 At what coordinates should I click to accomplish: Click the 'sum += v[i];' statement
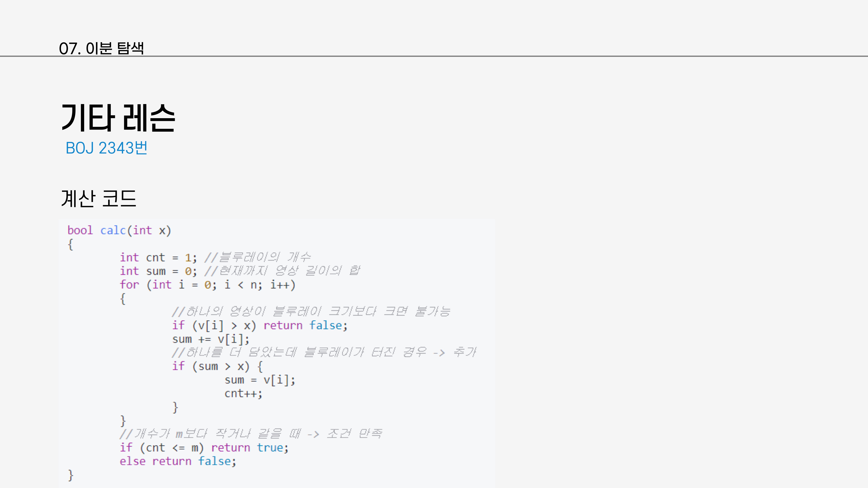211,339
